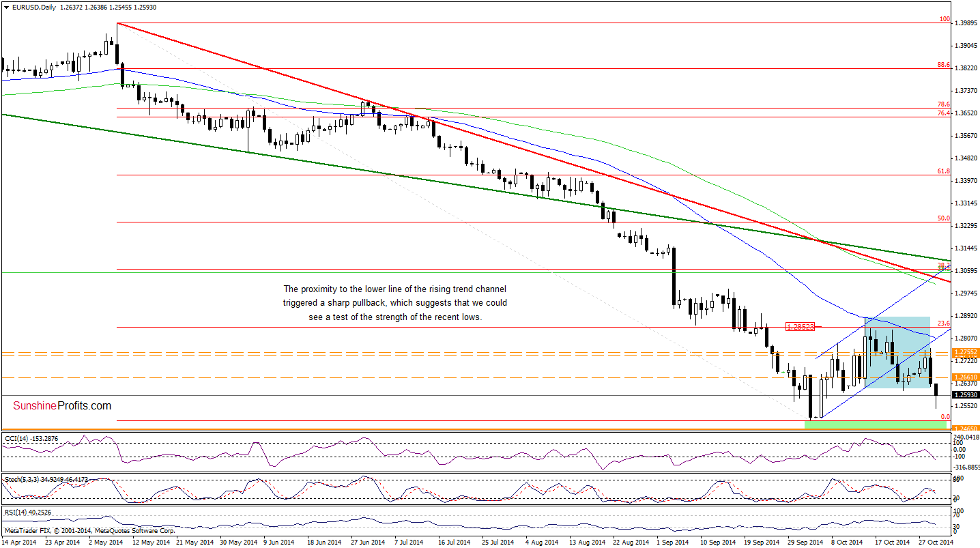
Task: Click the triangle icon beside EURUSD,Daily title
Action: tap(5, 7)
